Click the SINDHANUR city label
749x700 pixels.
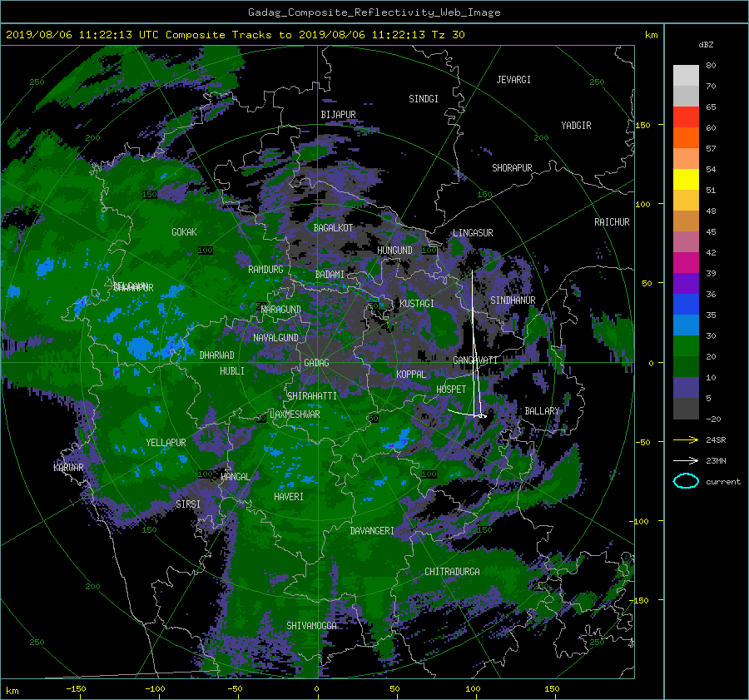coord(513,300)
